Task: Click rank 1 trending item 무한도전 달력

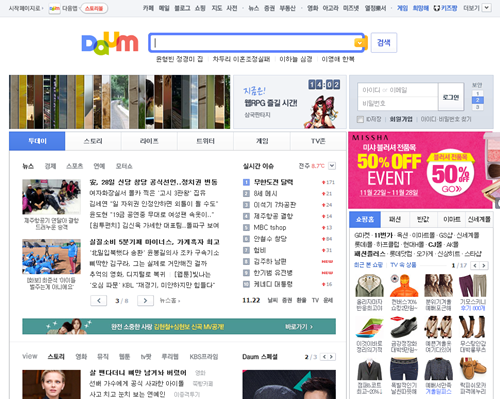Action: point(273,182)
